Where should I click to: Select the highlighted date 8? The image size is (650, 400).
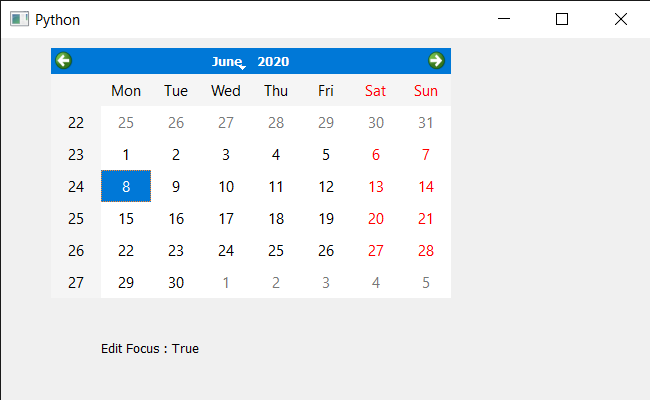click(126, 187)
